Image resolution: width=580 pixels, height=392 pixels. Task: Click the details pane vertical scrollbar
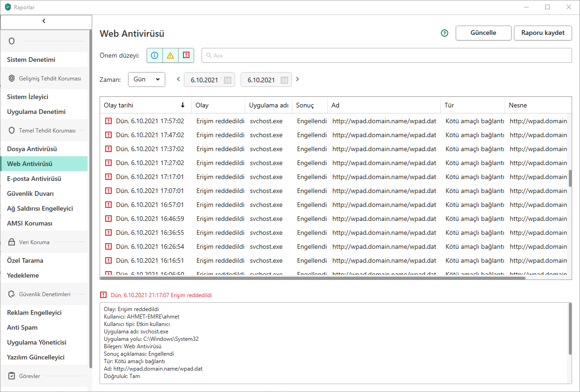pos(570,328)
